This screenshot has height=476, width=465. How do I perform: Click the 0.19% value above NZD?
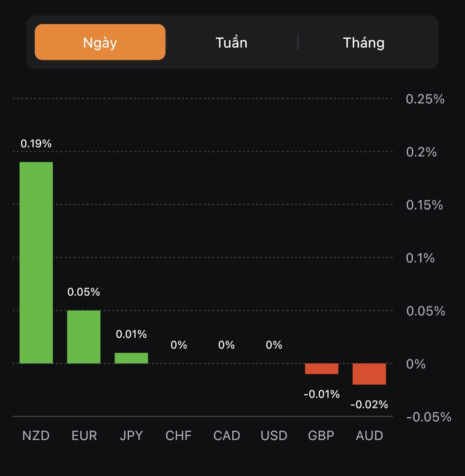(x=36, y=144)
